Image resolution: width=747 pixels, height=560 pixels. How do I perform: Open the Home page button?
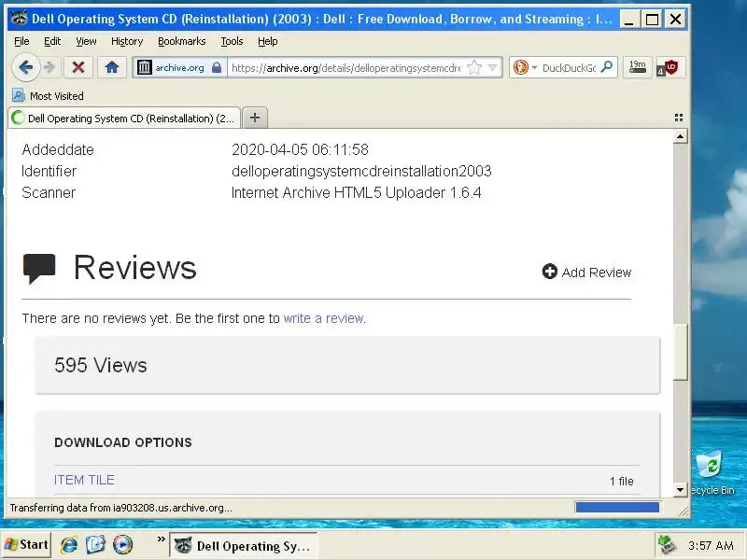coord(112,67)
